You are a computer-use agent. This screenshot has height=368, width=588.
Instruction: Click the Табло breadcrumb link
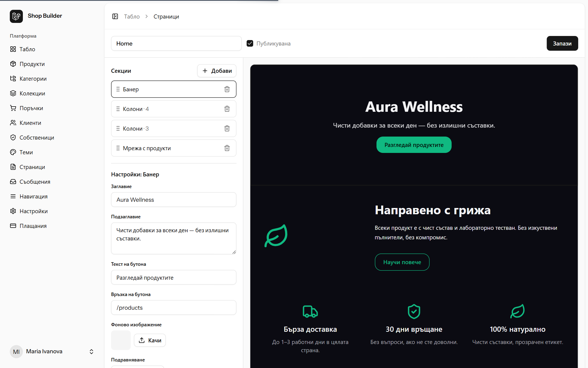tap(132, 17)
